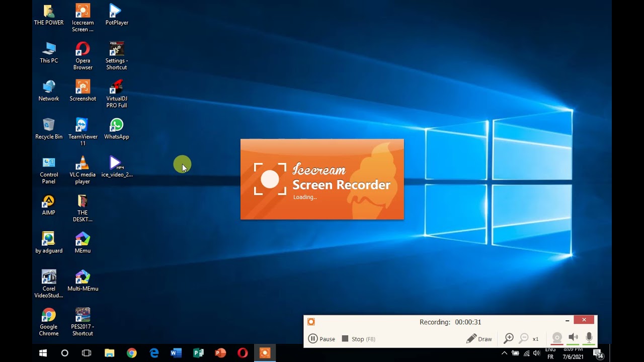Image resolution: width=644 pixels, height=362 pixels.
Task: Select the WhatsApp desktop icon
Action: point(117,129)
